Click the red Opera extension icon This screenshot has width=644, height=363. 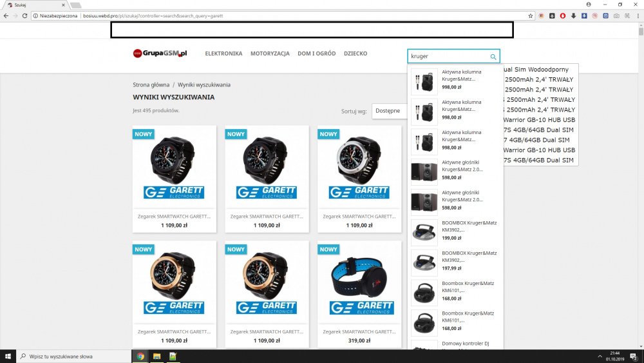(563, 15)
